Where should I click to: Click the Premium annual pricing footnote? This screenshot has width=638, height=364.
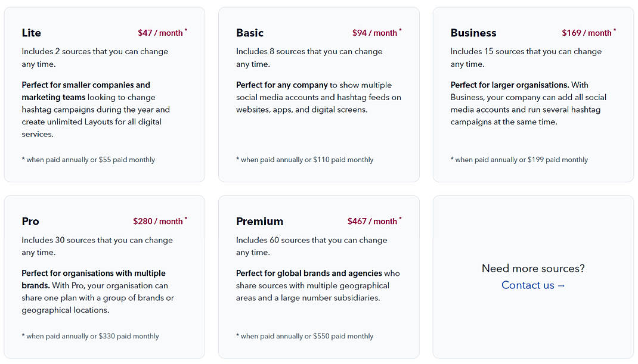tap(305, 335)
